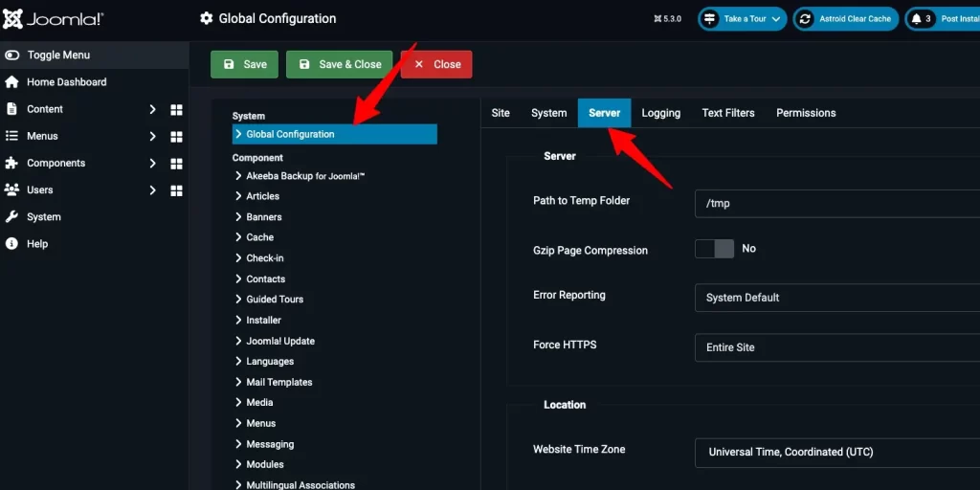Screen dimensions: 980x490
Task: Open Home Dashboard from sidebar
Action: (66, 82)
